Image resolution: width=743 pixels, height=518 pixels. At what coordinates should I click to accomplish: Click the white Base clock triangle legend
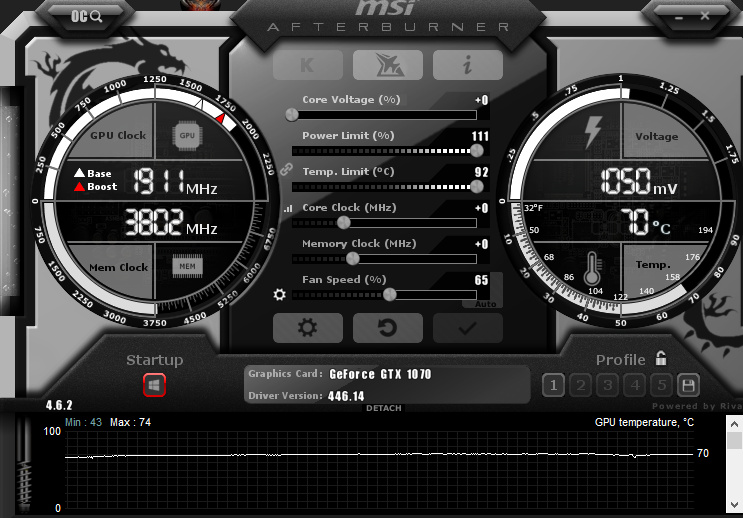click(x=79, y=173)
